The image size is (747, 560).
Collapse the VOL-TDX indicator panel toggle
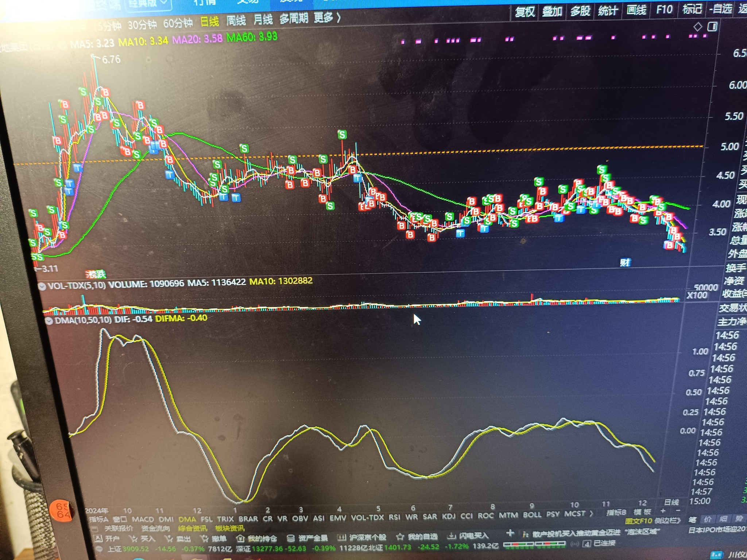point(42,286)
